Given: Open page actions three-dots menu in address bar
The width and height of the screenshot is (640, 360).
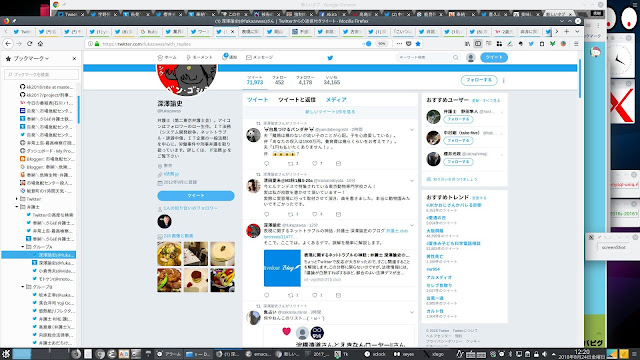Looking at the screenshot, I should (x=399, y=44).
